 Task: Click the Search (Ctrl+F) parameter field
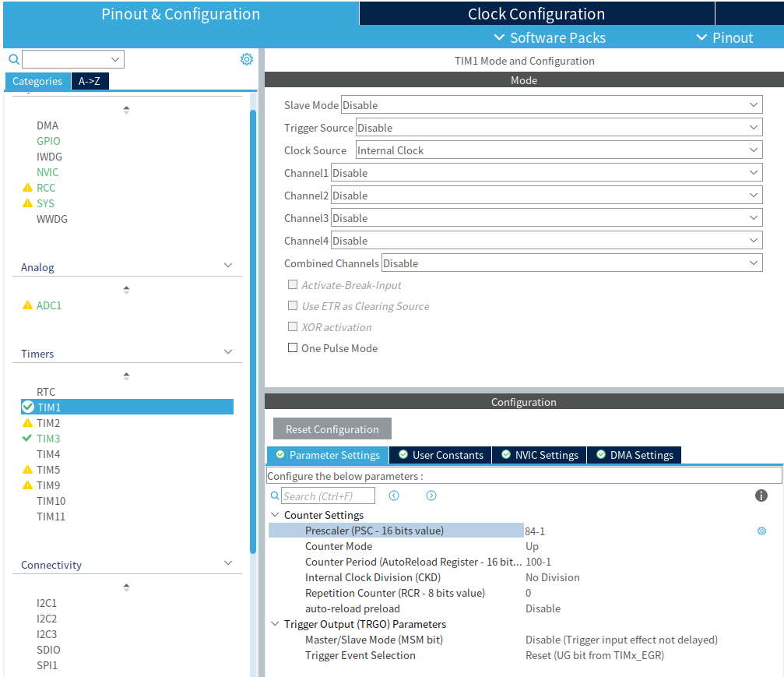tap(328, 495)
